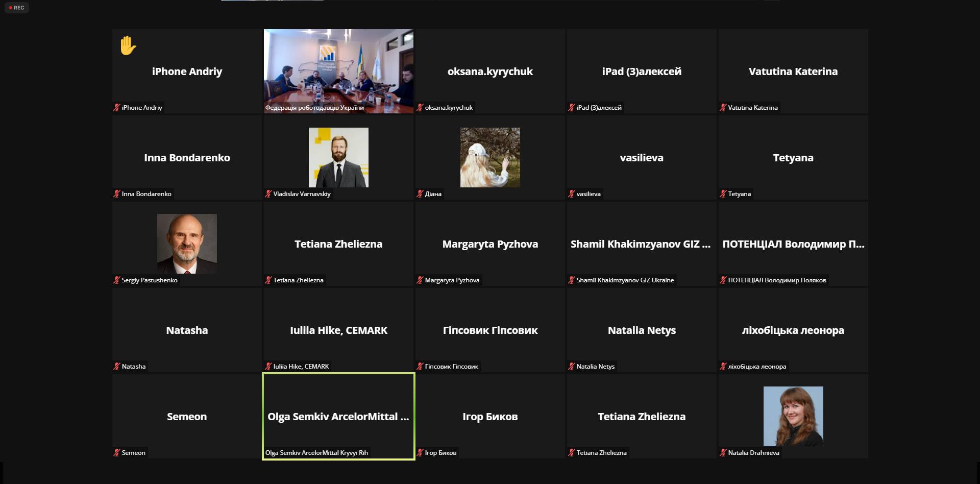Click the muted mic icon beside Natalia Netys label
980x484 pixels.
click(x=572, y=367)
